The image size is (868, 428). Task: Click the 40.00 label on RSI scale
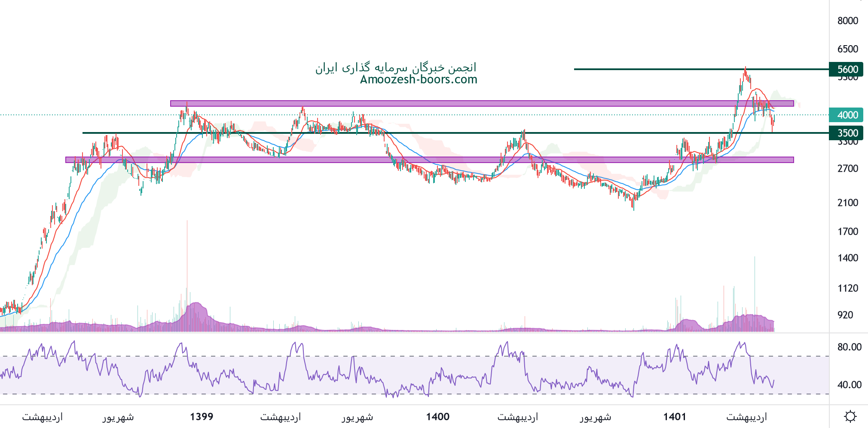pyautogui.click(x=849, y=385)
